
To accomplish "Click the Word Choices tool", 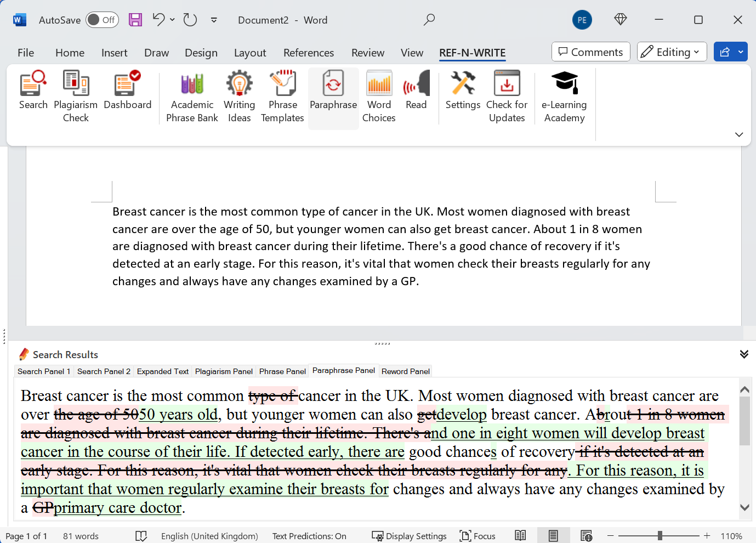I will pos(378,93).
